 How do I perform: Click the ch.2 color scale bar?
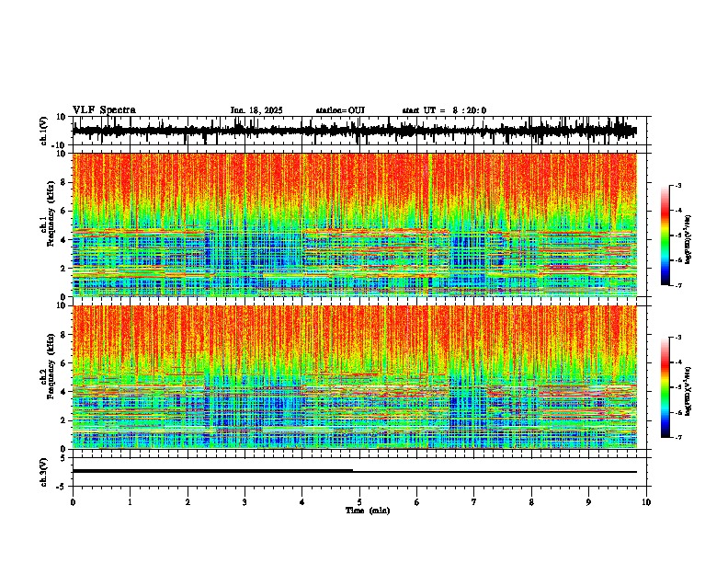[x=665, y=387]
